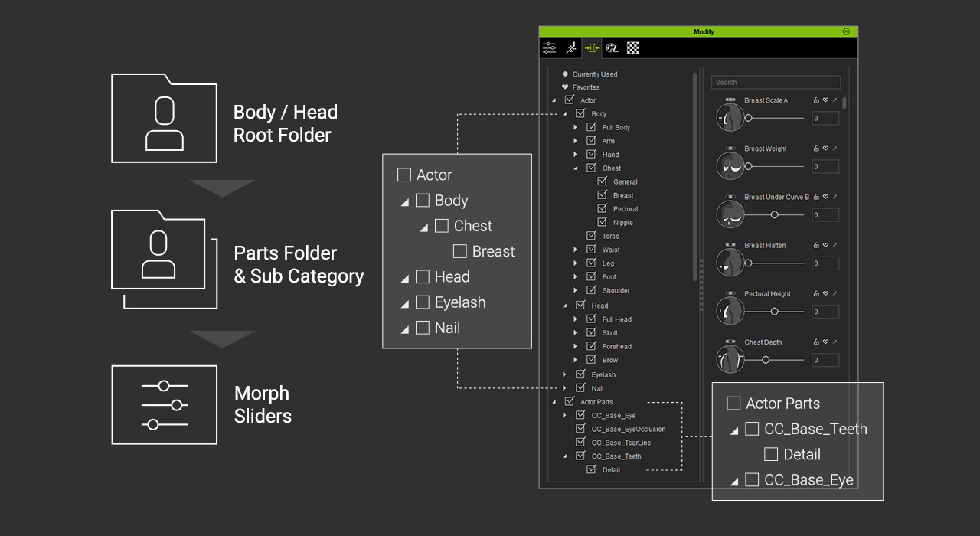Open the Favorites list
This screenshot has height=536, width=980.
click(586, 87)
